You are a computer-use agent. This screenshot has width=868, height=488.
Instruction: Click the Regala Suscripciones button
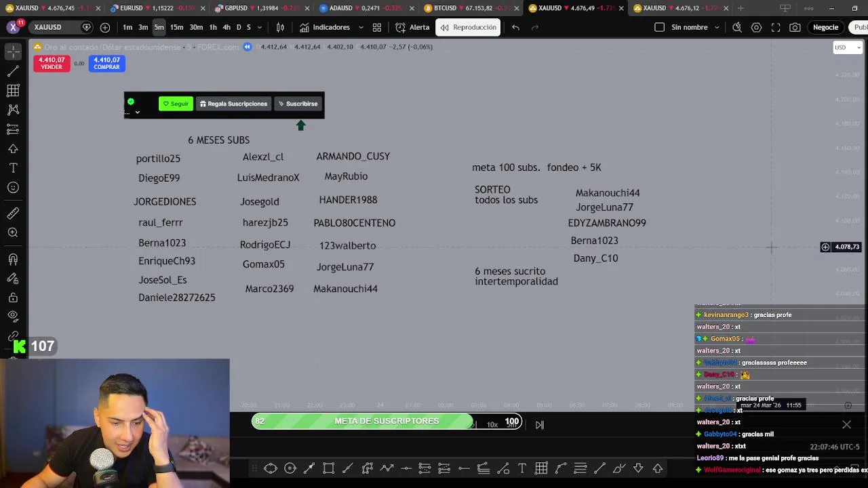[233, 104]
